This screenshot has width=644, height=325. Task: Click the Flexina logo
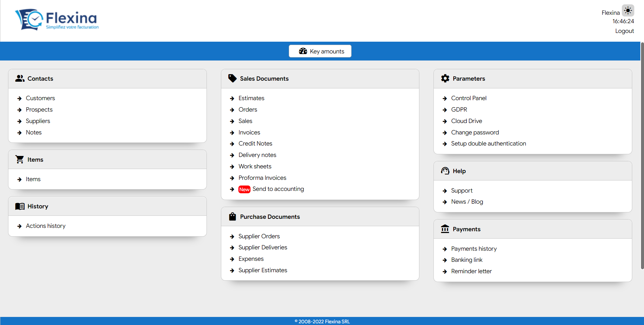57,19
